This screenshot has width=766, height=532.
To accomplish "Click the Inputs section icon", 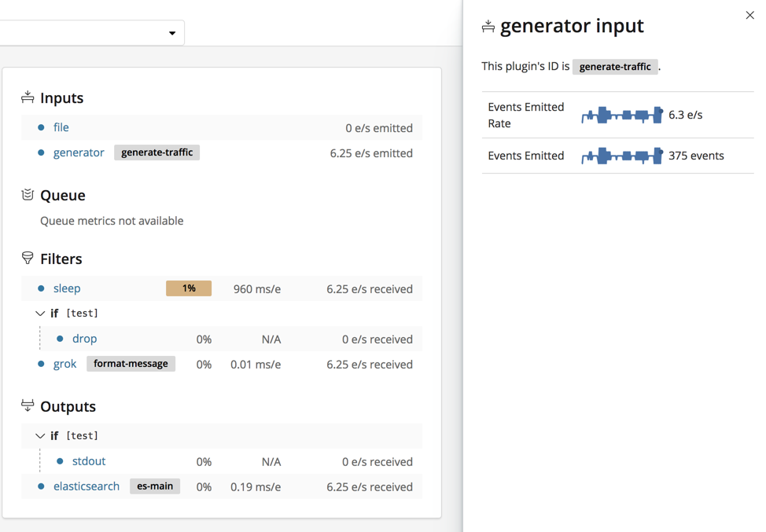I will point(26,97).
